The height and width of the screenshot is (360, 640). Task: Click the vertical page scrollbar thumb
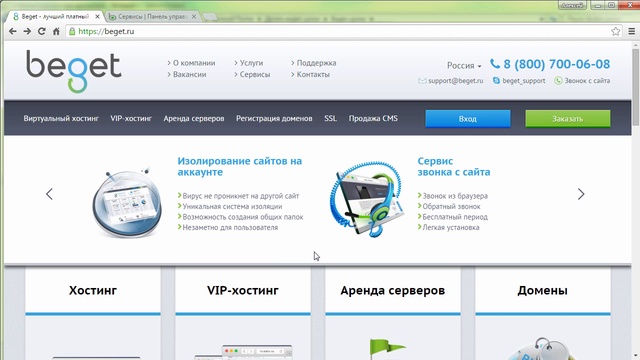click(636, 87)
